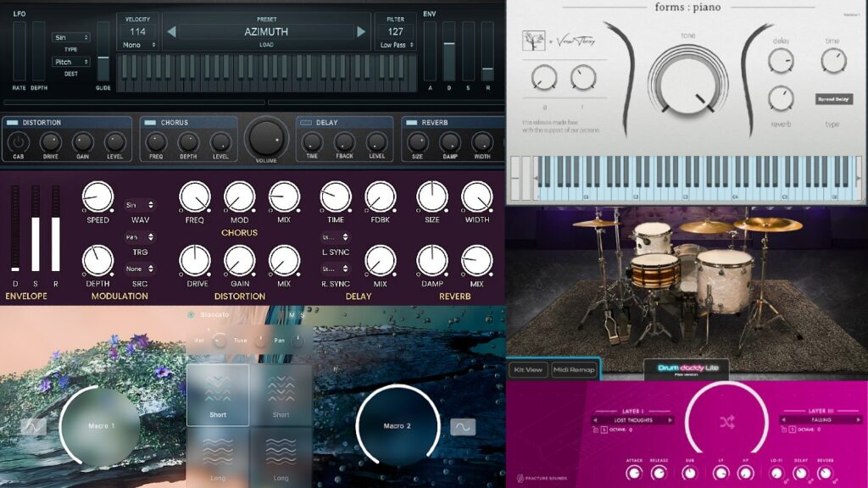Click the lock icon beside Layer I octave
This screenshot has width=868, height=488.
(595, 429)
